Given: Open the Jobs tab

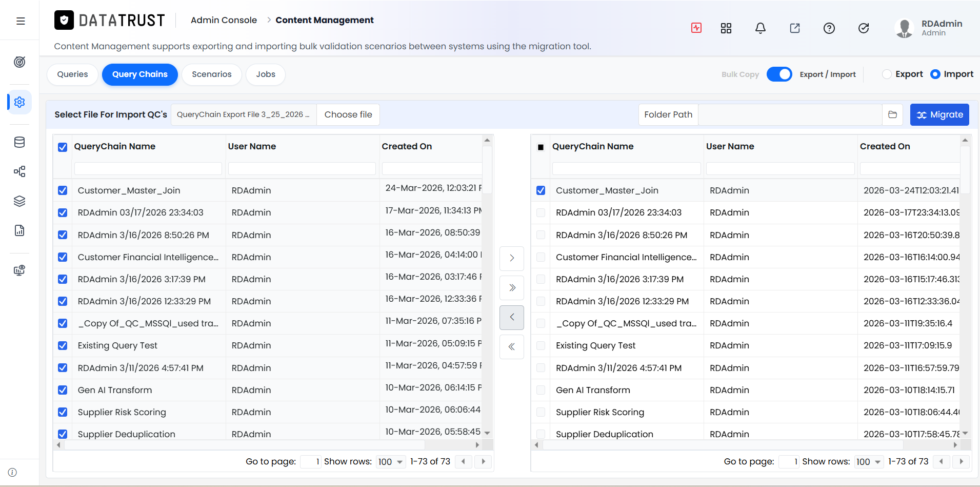Looking at the screenshot, I should click(266, 74).
